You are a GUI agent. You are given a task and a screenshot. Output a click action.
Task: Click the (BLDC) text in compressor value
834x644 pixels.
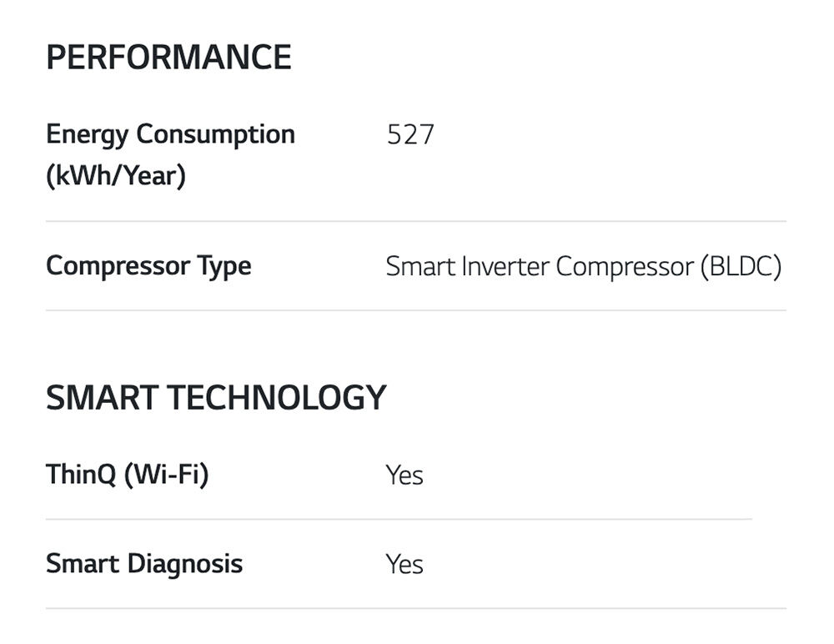tap(741, 266)
